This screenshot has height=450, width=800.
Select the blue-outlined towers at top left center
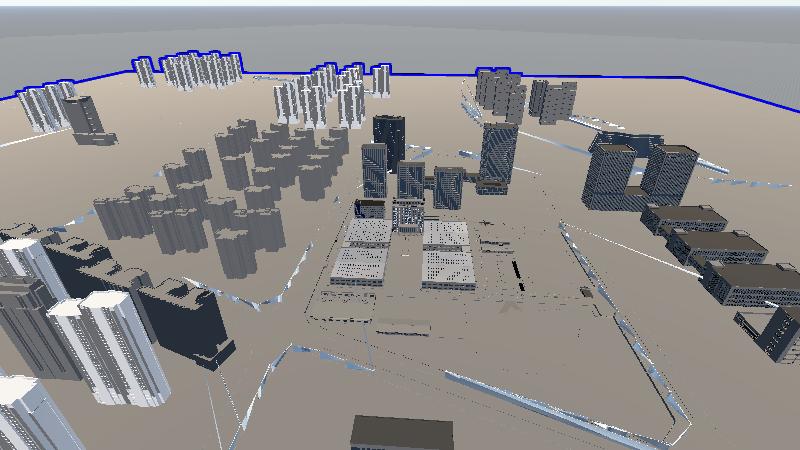pyautogui.click(x=200, y=70)
